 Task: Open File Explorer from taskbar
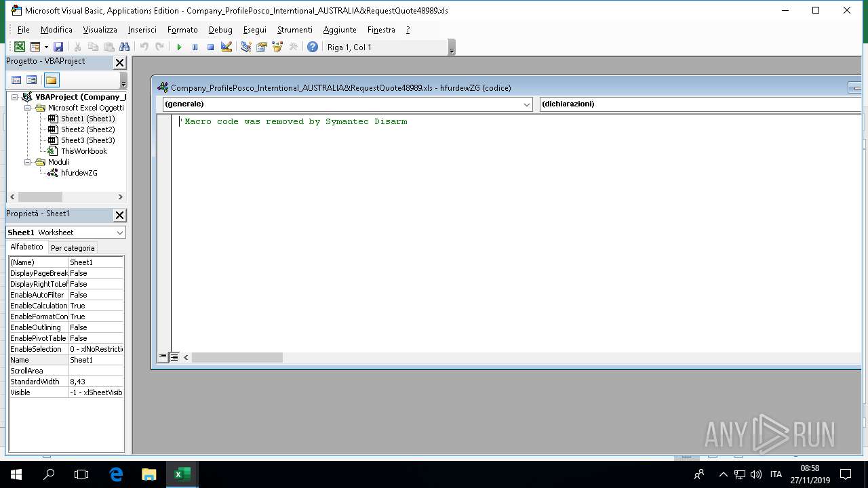coord(149,474)
